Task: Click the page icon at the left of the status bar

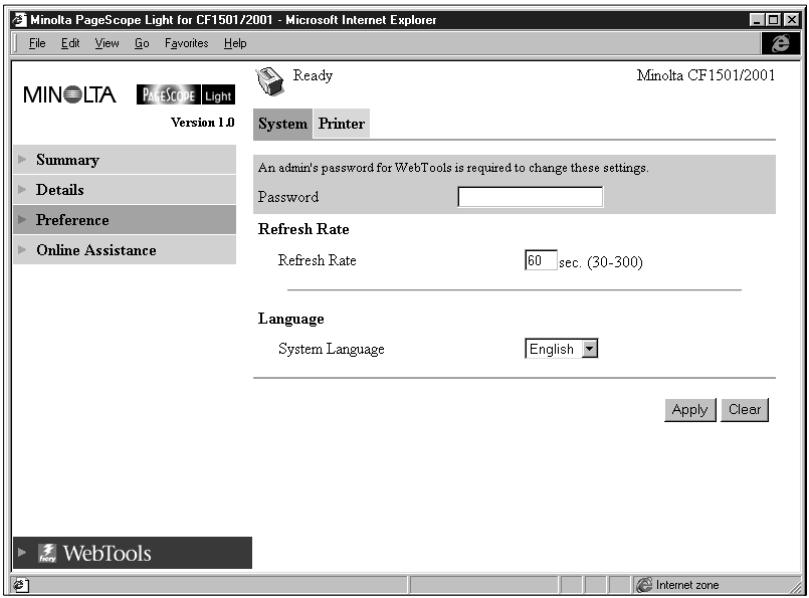Action: [20, 585]
